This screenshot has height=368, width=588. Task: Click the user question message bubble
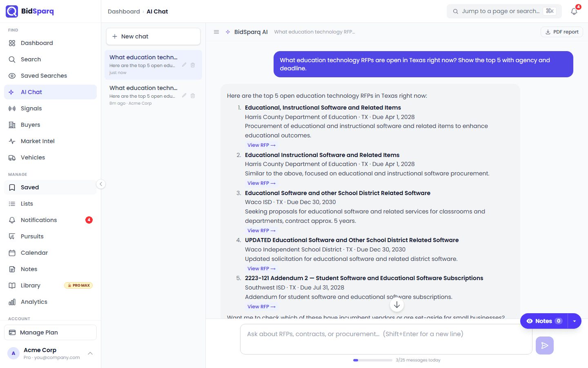point(423,64)
